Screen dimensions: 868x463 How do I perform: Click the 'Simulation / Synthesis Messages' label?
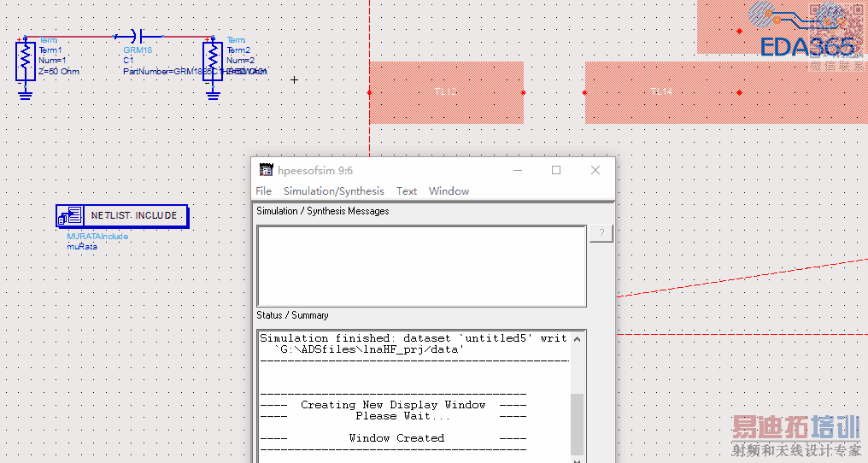tap(323, 211)
